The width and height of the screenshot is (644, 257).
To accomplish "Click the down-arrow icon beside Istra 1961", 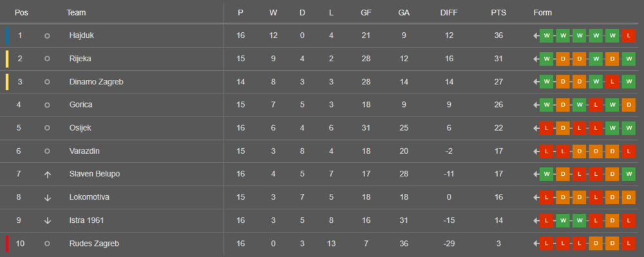I will [x=47, y=220].
